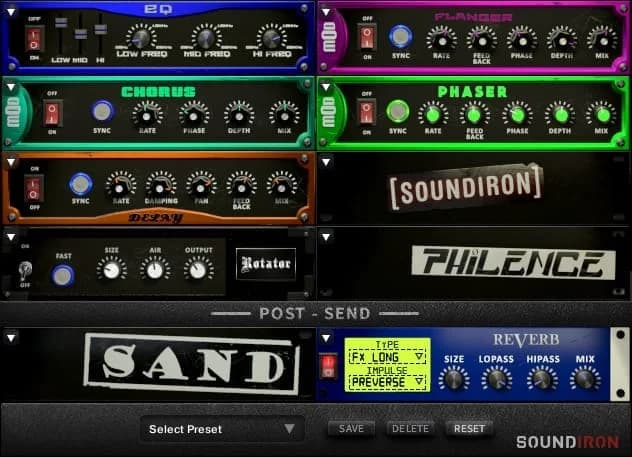The height and width of the screenshot is (457, 632).
Task: Open the Sand slot menu arrow
Action: 10,338
